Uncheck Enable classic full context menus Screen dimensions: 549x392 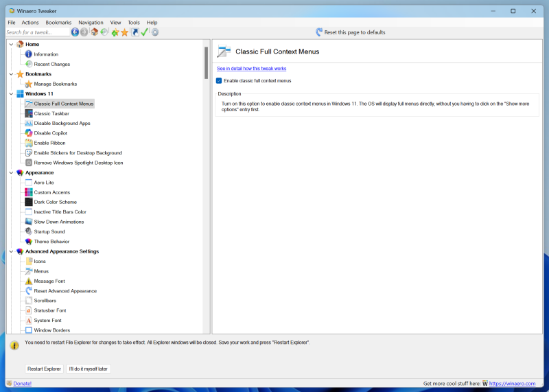click(x=219, y=81)
